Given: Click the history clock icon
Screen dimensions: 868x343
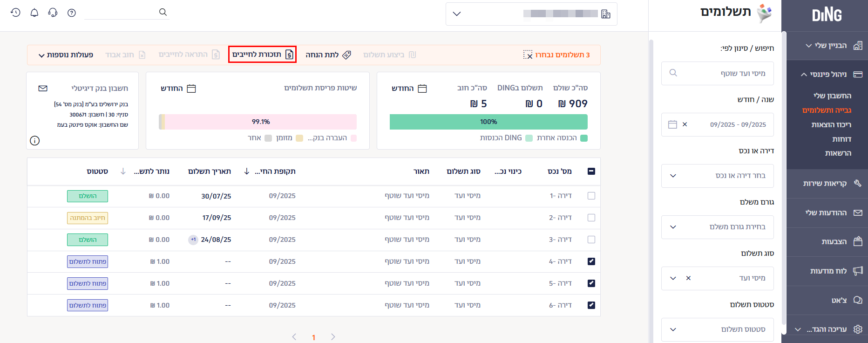Looking at the screenshot, I should point(15,13).
